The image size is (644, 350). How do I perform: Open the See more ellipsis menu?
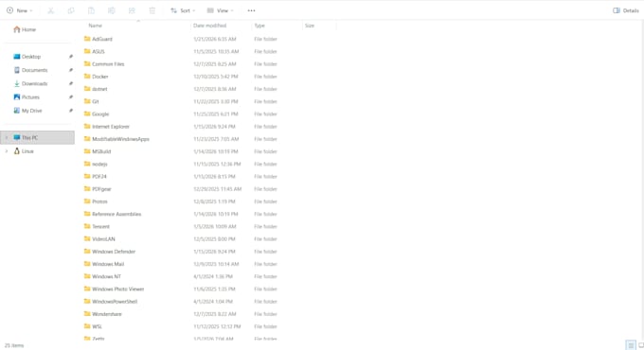(251, 10)
